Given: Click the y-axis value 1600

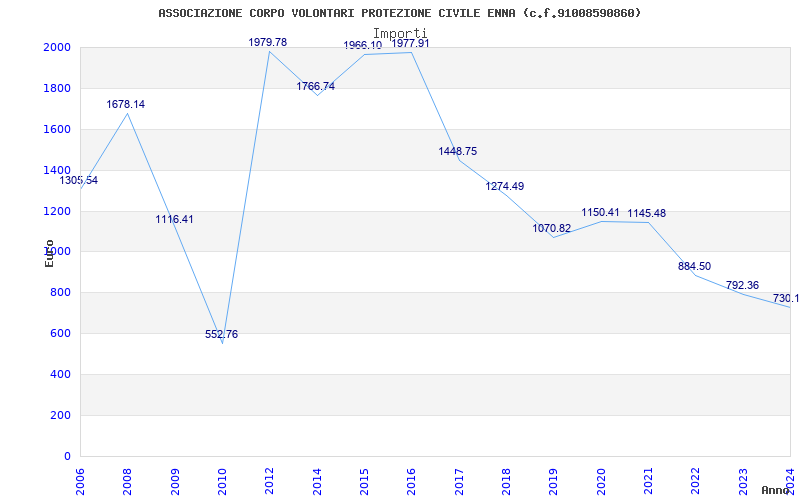Looking at the screenshot, I should (x=59, y=130).
